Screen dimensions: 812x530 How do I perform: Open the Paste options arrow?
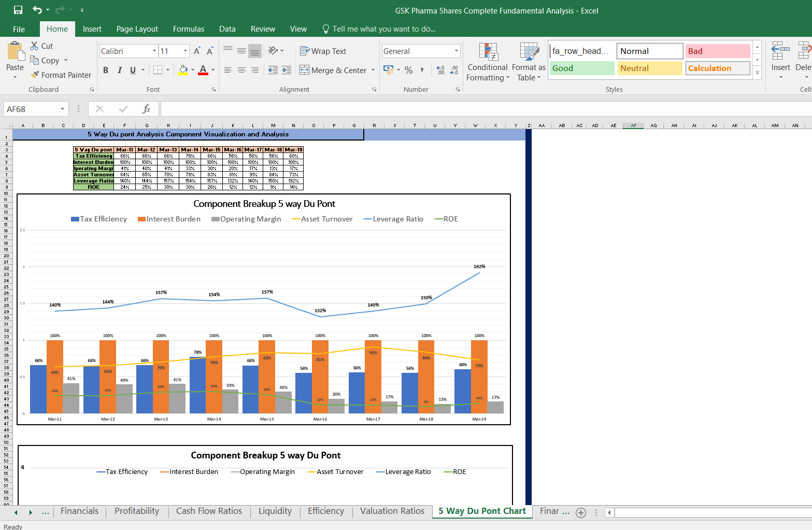pyautogui.click(x=15, y=77)
